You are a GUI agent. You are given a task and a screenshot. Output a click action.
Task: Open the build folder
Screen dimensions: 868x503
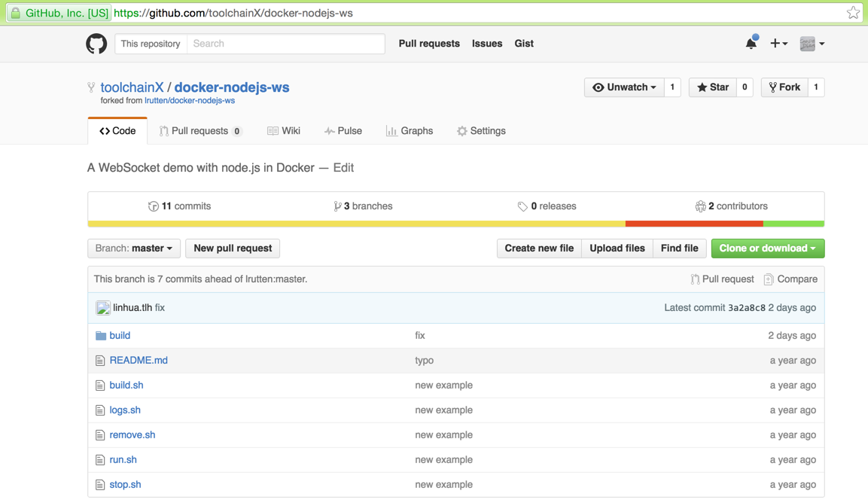pyautogui.click(x=120, y=336)
